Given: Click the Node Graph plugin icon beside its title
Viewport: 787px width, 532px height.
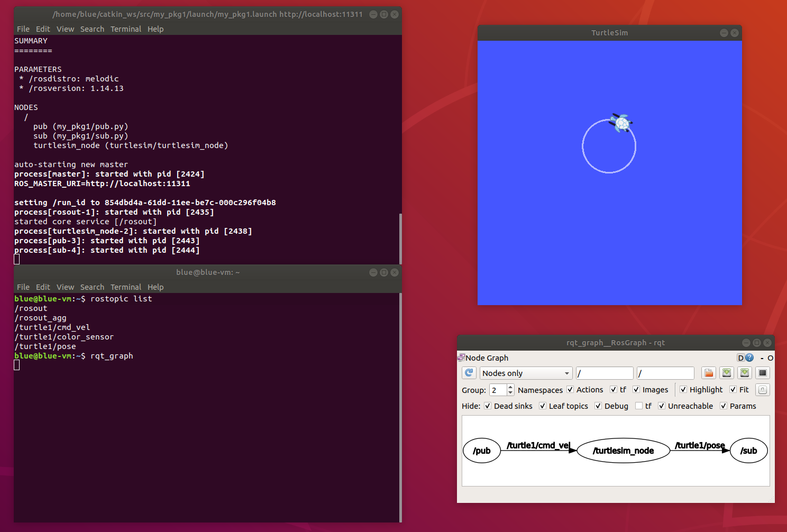Looking at the screenshot, I should (461, 358).
